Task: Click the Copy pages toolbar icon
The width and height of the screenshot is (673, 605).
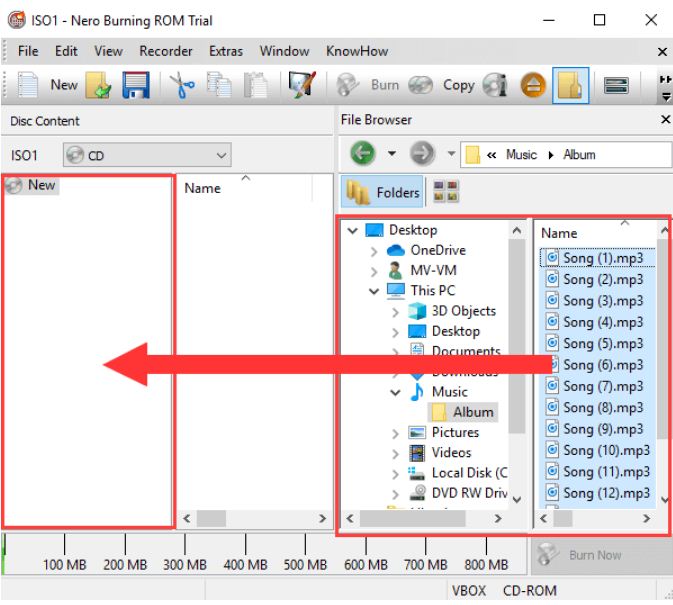Action: point(219,85)
